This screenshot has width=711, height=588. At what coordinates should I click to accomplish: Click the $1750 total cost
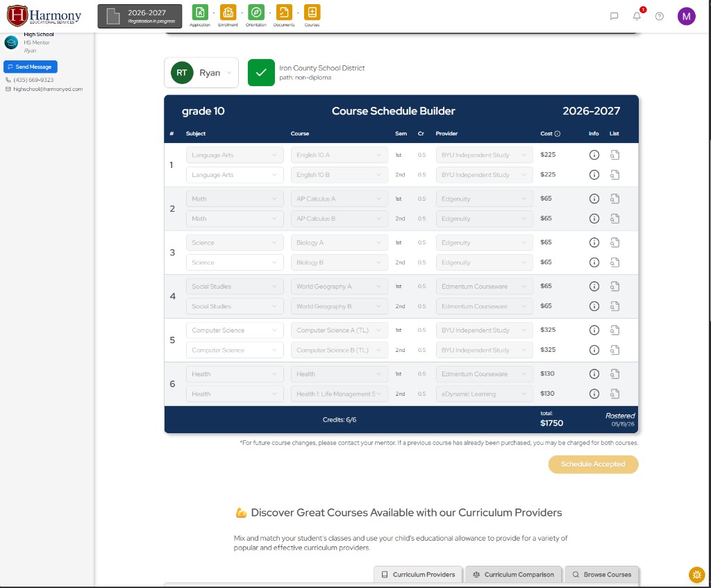551,423
